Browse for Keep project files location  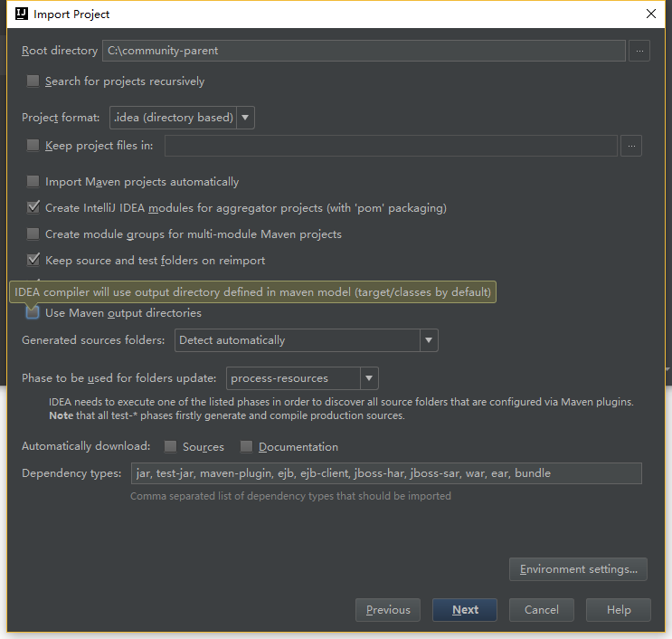point(631,146)
